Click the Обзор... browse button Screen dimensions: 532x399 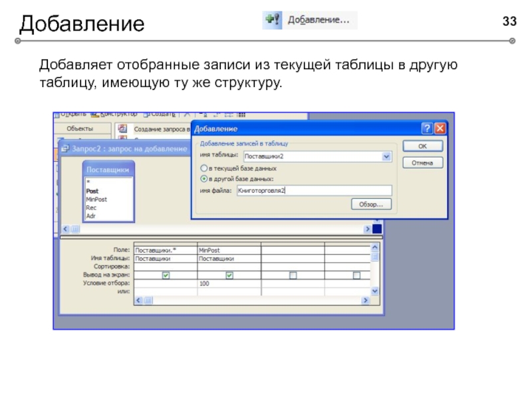point(371,204)
